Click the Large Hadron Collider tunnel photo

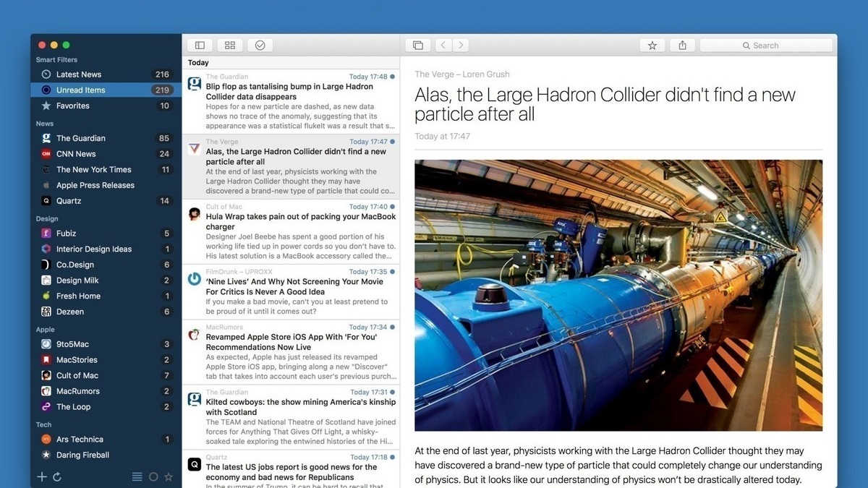tap(618, 295)
